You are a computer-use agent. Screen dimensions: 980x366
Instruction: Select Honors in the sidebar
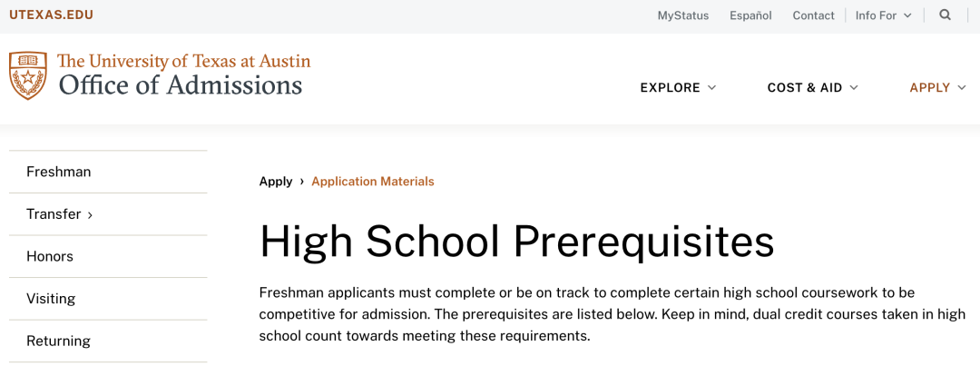(108, 256)
